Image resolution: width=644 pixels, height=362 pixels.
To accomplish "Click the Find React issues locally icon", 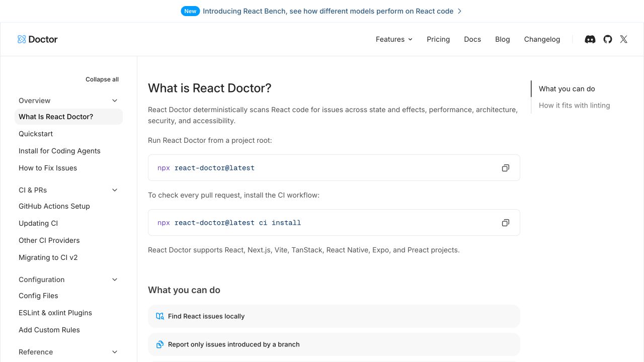I will pyautogui.click(x=160, y=316).
